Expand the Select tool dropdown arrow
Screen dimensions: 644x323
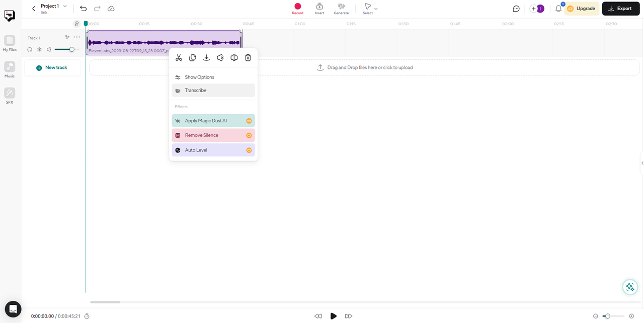click(376, 9)
